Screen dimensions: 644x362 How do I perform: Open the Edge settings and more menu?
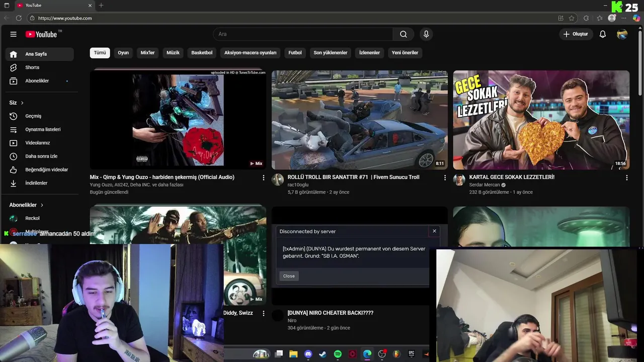[x=624, y=18]
